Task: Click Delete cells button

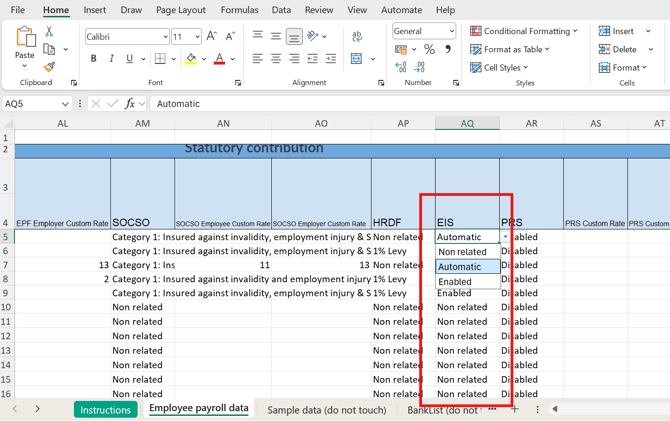Action: click(617, 50)
